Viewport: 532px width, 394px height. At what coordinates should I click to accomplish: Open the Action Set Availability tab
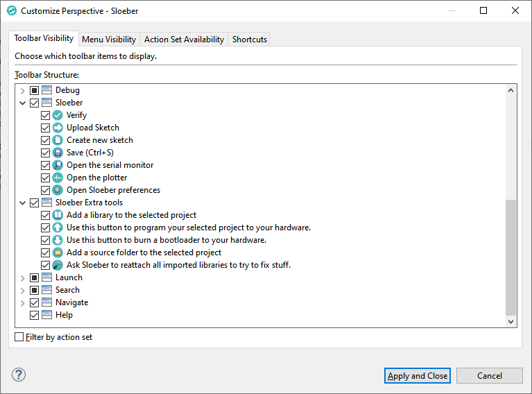(185, 40)
